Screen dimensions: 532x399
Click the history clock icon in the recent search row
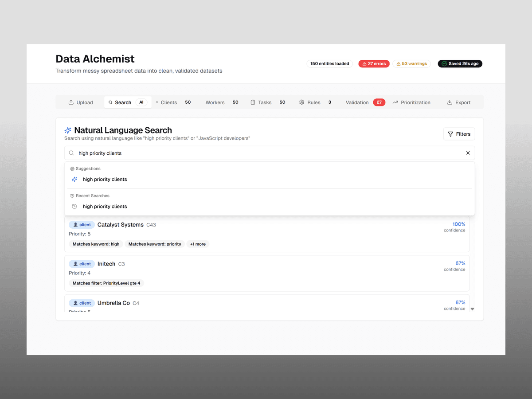(74, 207)
